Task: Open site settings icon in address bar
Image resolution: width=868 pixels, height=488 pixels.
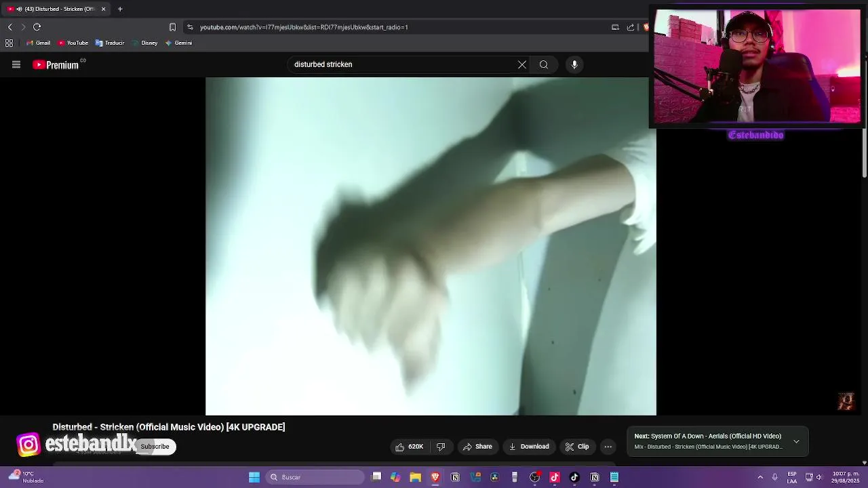Action: (190, 27)
